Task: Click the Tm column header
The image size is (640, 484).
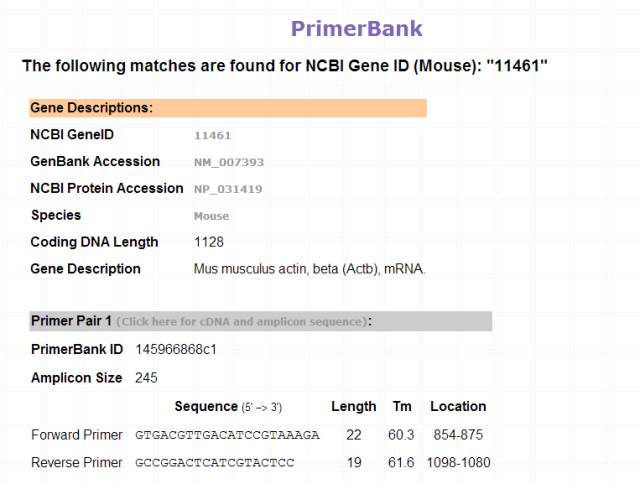Action: 402,406
